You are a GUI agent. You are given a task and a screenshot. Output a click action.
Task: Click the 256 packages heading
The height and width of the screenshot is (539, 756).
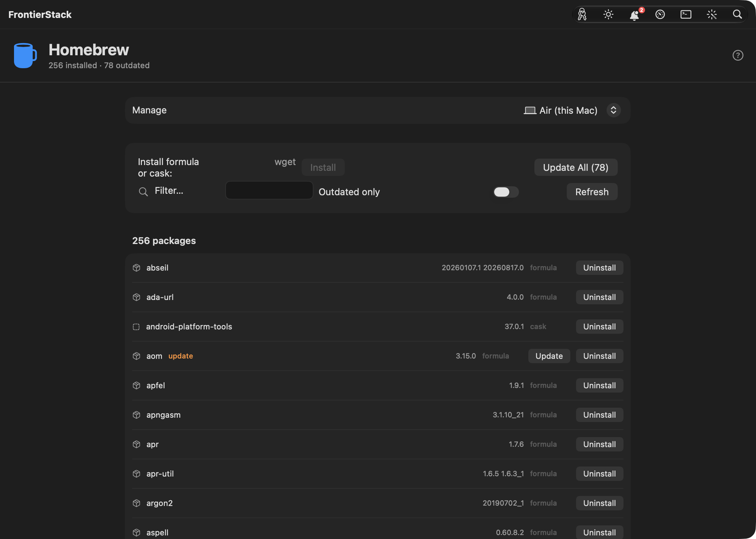(164, 241)
